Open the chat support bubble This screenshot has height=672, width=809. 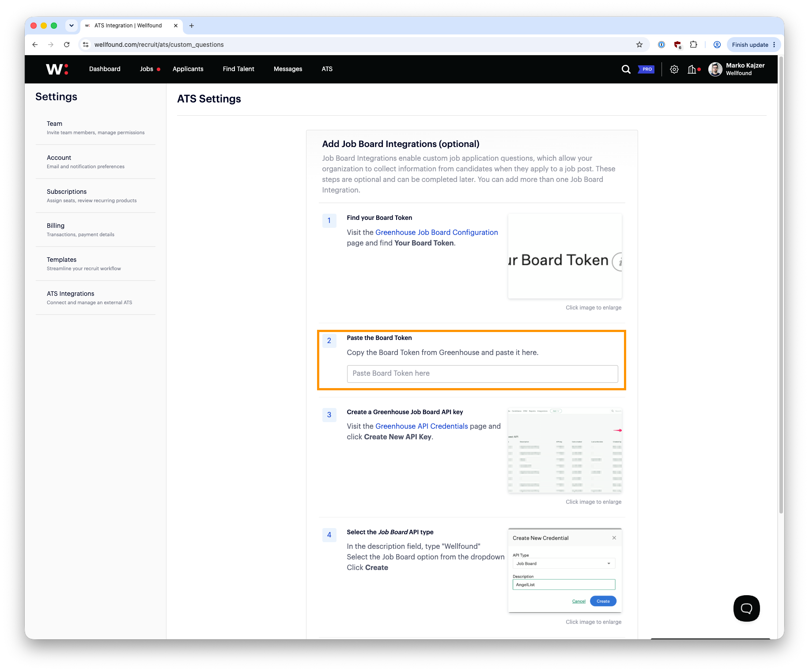[x=746, y=608]
